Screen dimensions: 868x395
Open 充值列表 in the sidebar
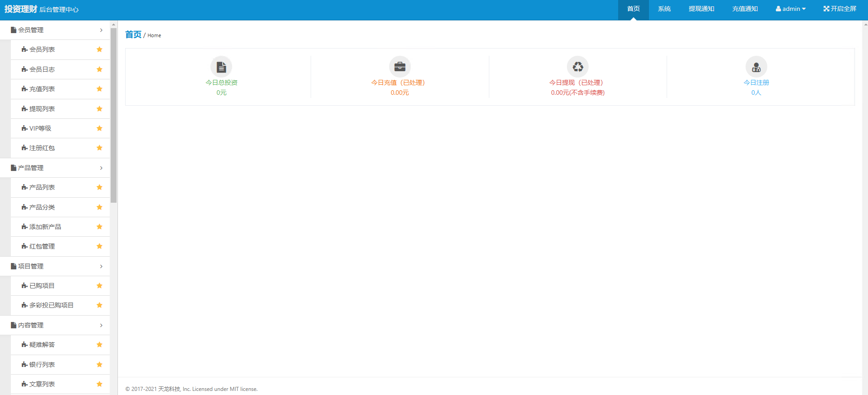click(x=42, y=89)
